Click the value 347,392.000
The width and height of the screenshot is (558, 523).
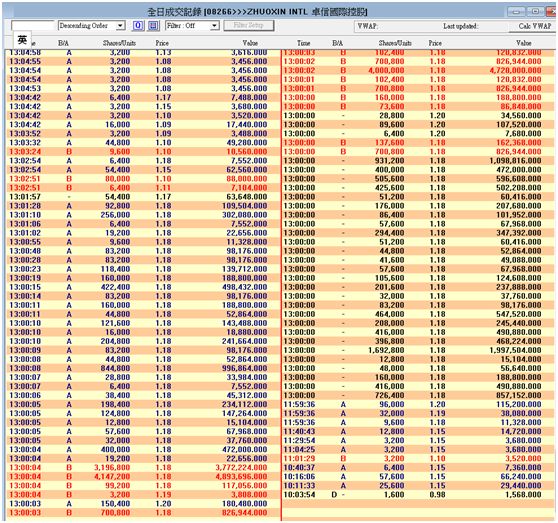[519, 233]
